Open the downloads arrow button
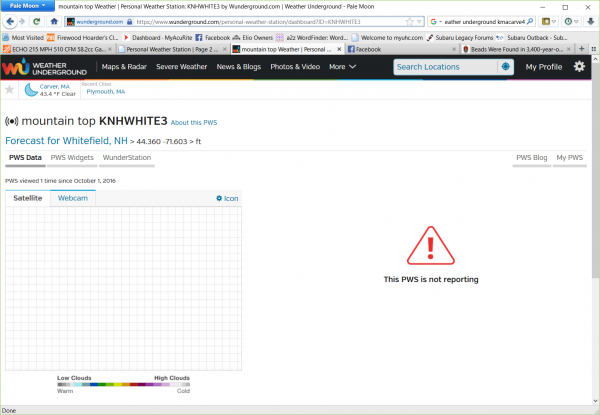 click(590, 22)
